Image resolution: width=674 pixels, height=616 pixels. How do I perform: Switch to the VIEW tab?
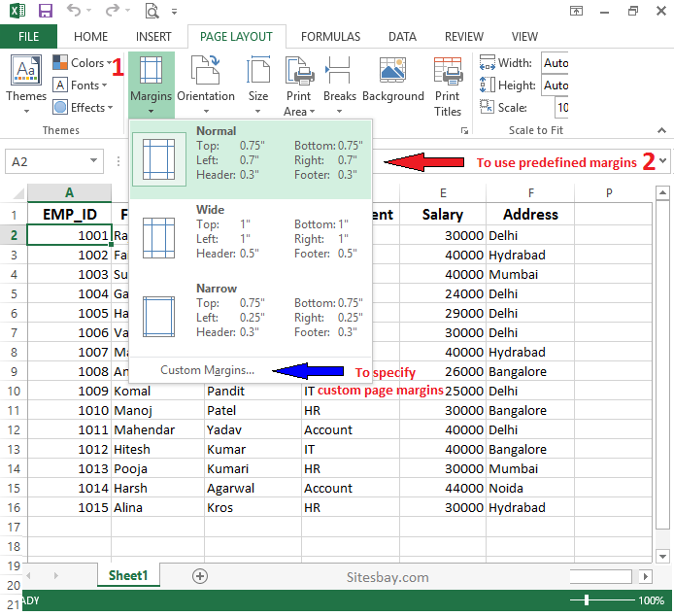pos(524,37)
